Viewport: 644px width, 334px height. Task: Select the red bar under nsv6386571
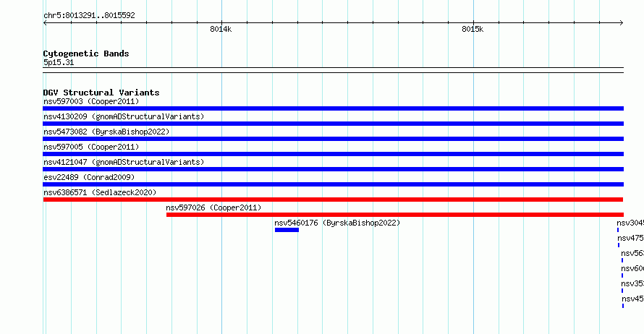coord(333,200)
